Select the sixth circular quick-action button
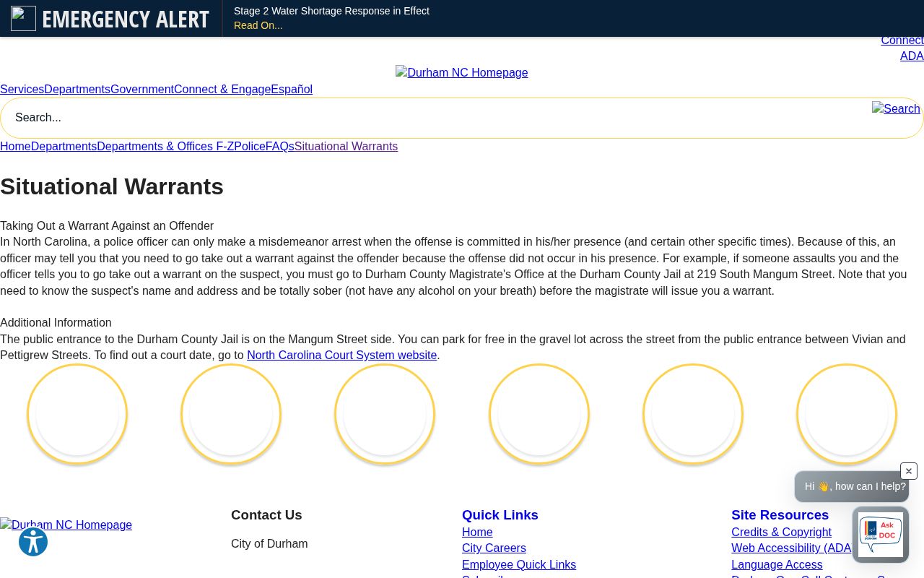 click(847, 414)
